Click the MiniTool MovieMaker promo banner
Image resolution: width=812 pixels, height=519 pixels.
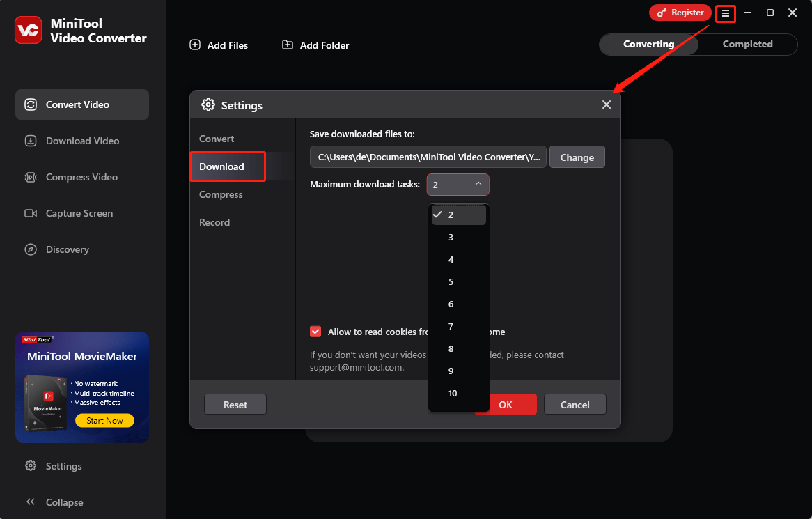[82, 387]
